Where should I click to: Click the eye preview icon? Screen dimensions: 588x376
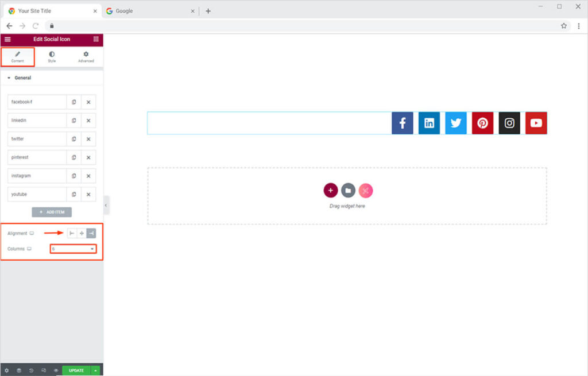[x=56, y=370]
